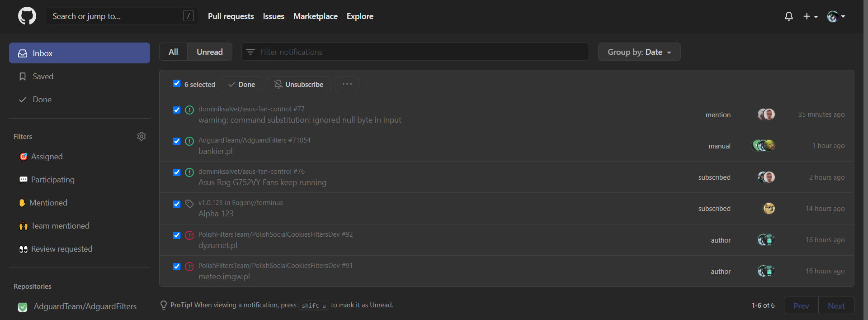Screen dimensions: 868x320
Task: Click the open issue icon for AdguardFilters #71054
Action: (189, 141)
